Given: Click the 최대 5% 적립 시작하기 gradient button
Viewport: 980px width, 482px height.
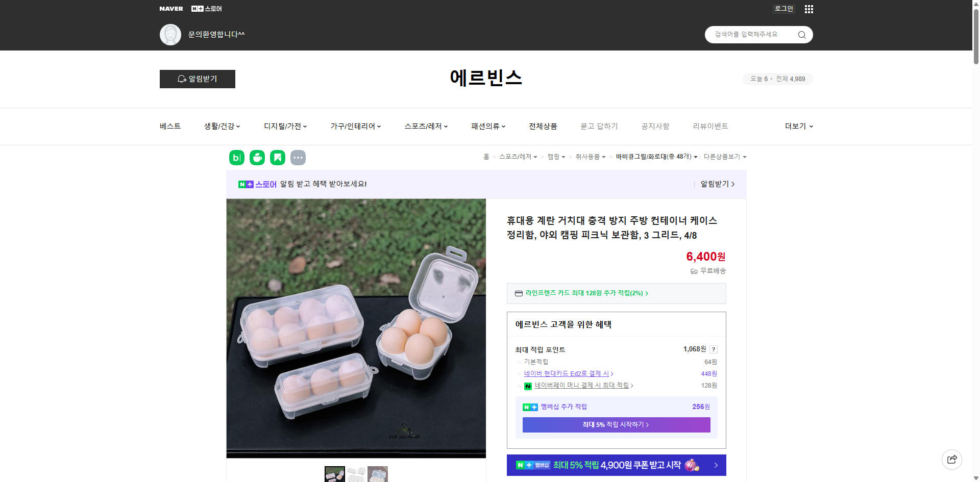Looking at the screenshot, I should coord(616,424).
